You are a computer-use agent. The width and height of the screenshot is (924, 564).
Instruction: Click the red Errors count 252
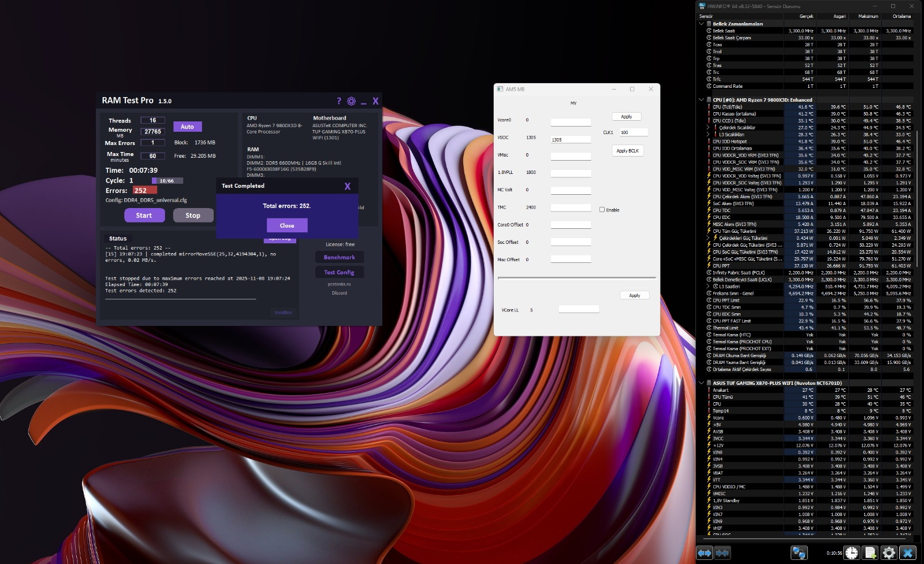click(144, 190)
